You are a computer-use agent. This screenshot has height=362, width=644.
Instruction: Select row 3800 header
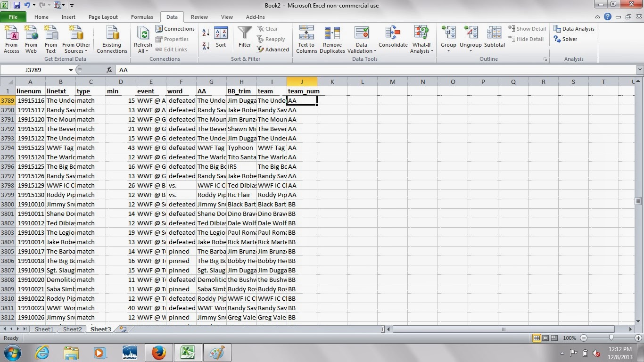tap(8, 204)
